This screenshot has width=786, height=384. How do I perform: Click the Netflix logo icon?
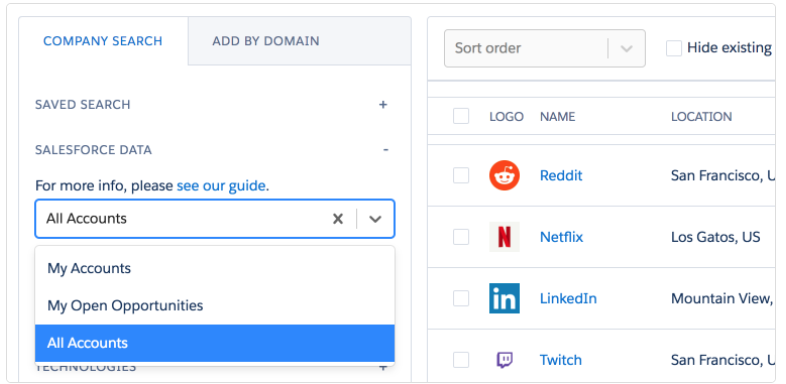click(x=504, y=237)
